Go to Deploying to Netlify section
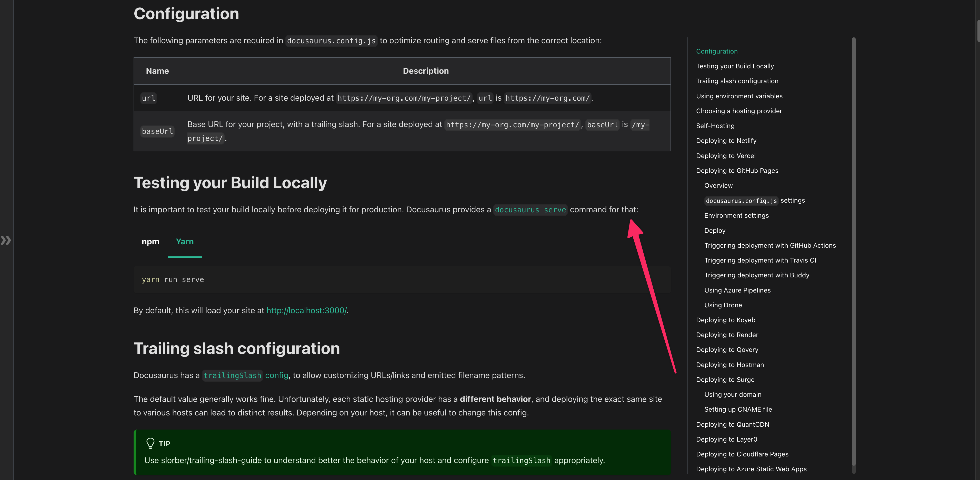The width and height of the screenshot is (980, 480). (726, 141)
